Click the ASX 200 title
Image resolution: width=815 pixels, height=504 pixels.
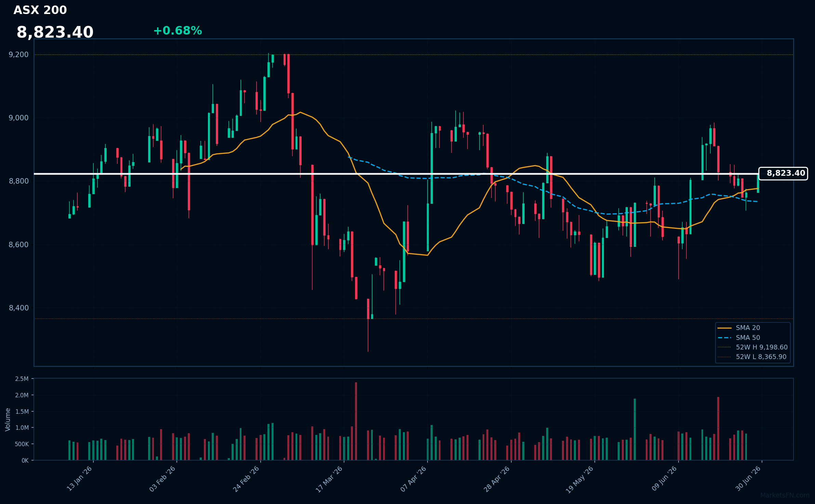pyautogui.click(x=40, y=10)
